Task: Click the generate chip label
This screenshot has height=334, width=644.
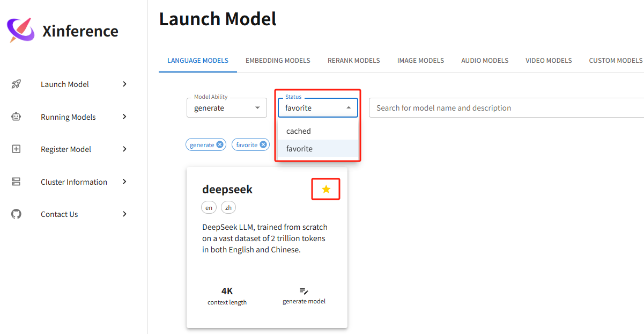Action: click(x=202, y=145)
